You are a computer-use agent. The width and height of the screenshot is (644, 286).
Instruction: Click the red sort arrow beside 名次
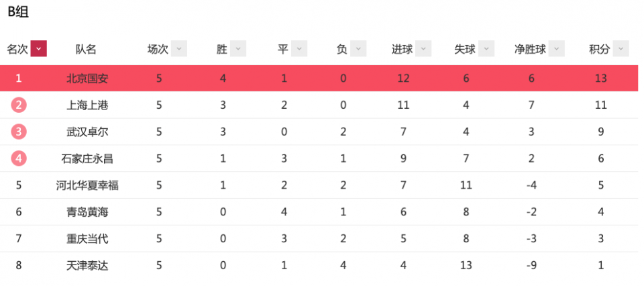point(39,49)
